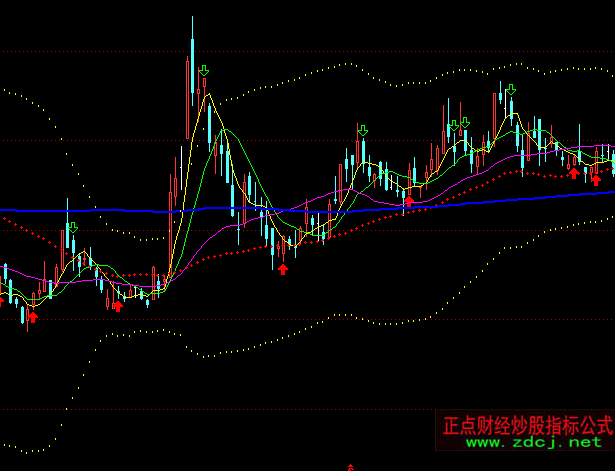The height and width of the screenshot is (471, 615).
Task: Click the tallest red candlestick at the peak
Action: point(188,98)
